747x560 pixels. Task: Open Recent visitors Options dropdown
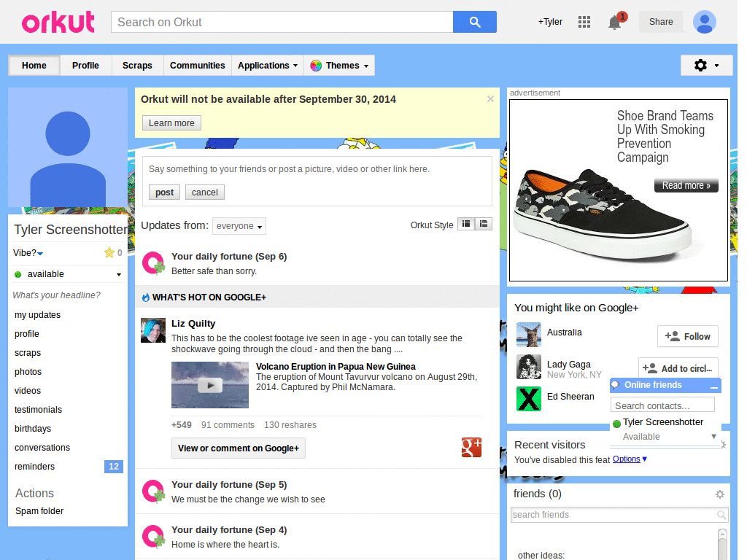[x=630, y=459]
